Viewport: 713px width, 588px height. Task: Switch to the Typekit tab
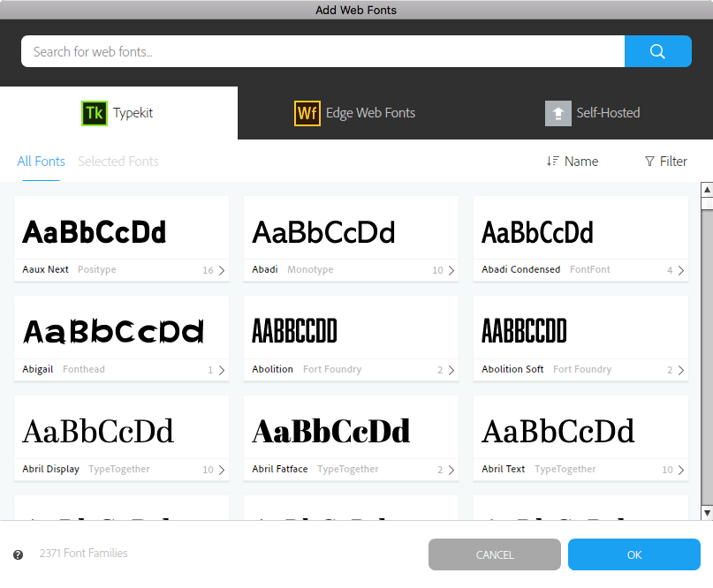[x=118, y=113]
